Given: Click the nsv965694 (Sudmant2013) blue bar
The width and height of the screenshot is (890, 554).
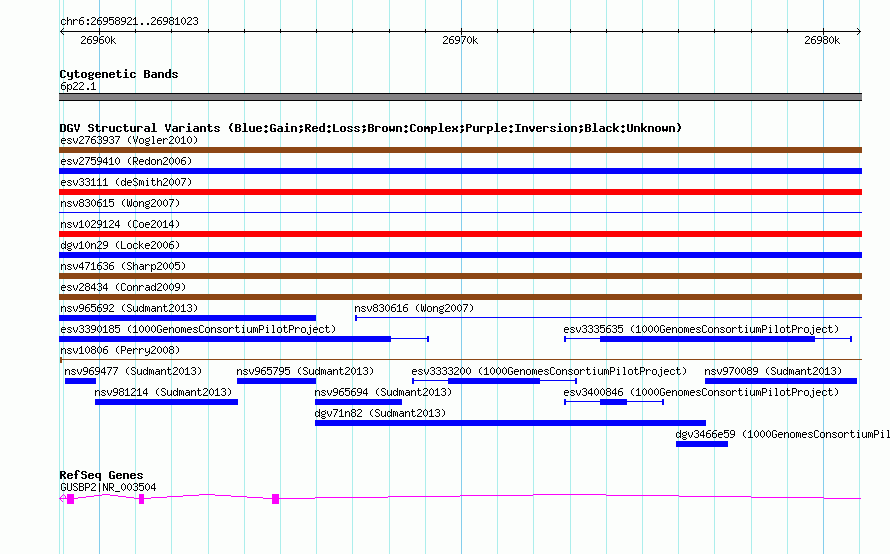Looking at the screenshot, I should pyautogui.click(x=358, y=402).
